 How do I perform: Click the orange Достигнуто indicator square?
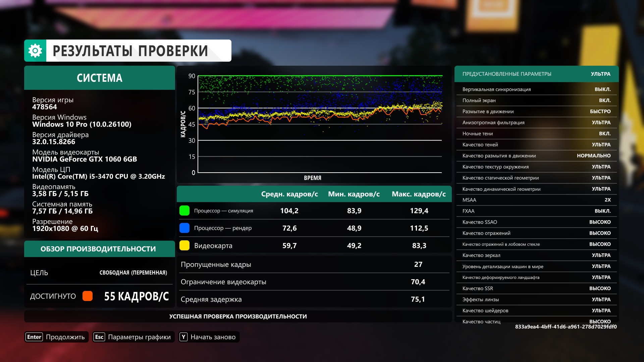tap(88, 296)
